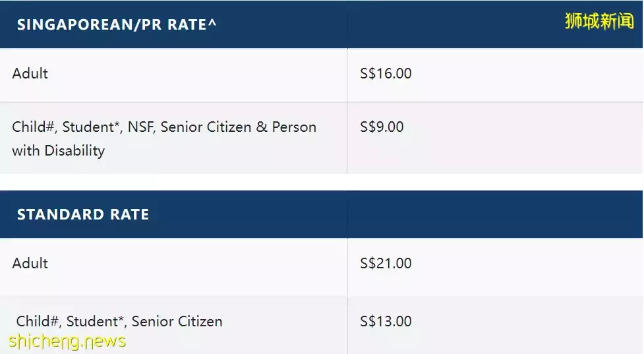Select the Adult label under Singaporean/PR Rate

30,73
